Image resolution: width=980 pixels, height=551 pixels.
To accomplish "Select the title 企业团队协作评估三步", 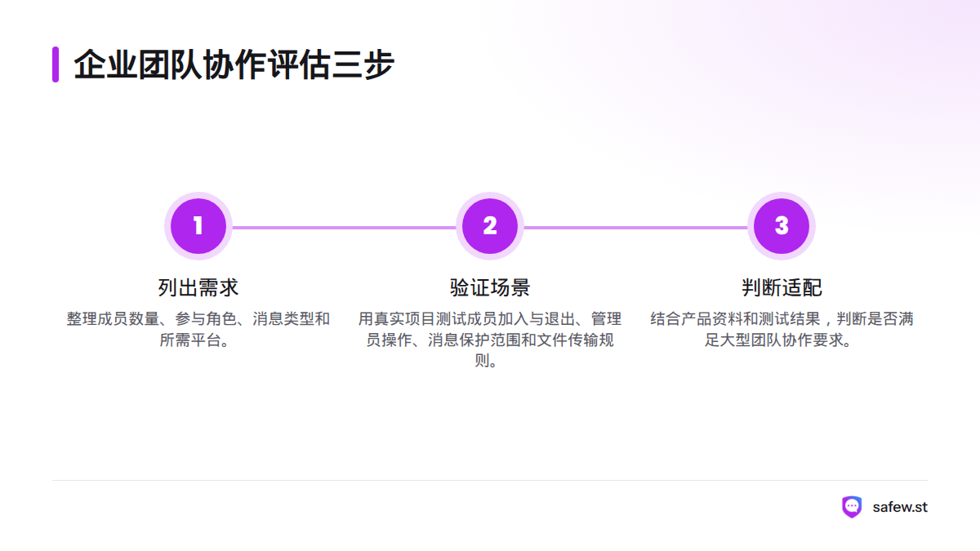I will [x=234, y=64].
